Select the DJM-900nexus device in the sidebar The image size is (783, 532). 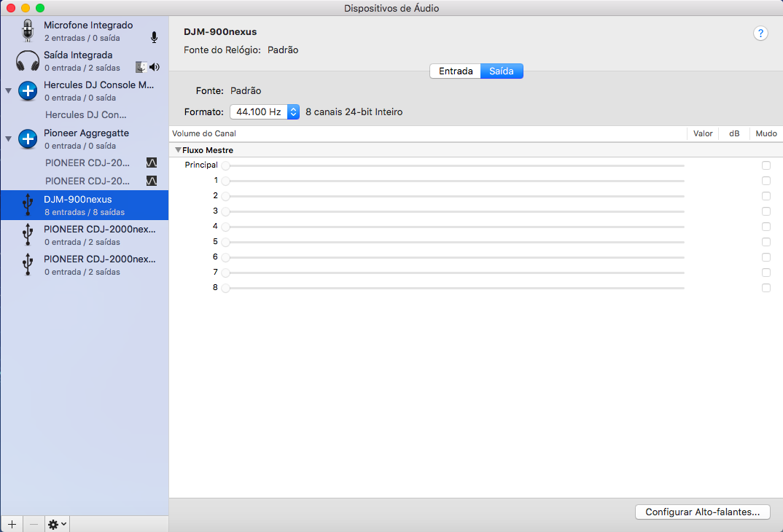tap(85, 205)
